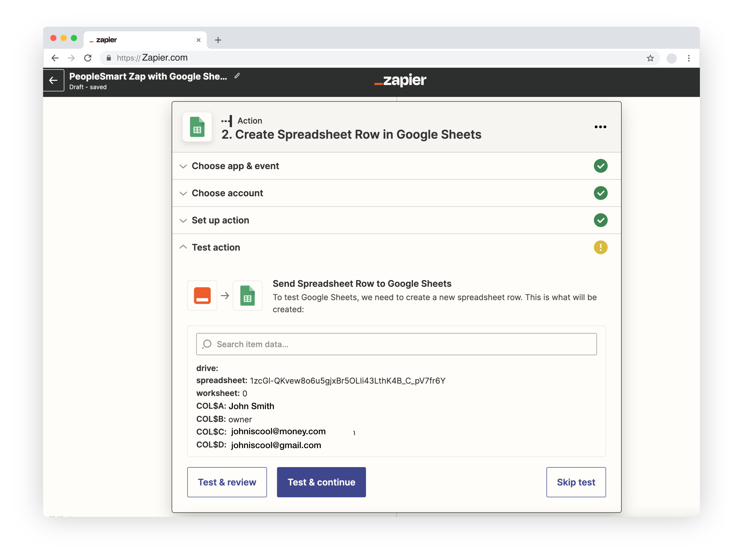The image size is (743, 560).
Task: Click the spreadsheet ID value
Action: click(x=348, y=381)
